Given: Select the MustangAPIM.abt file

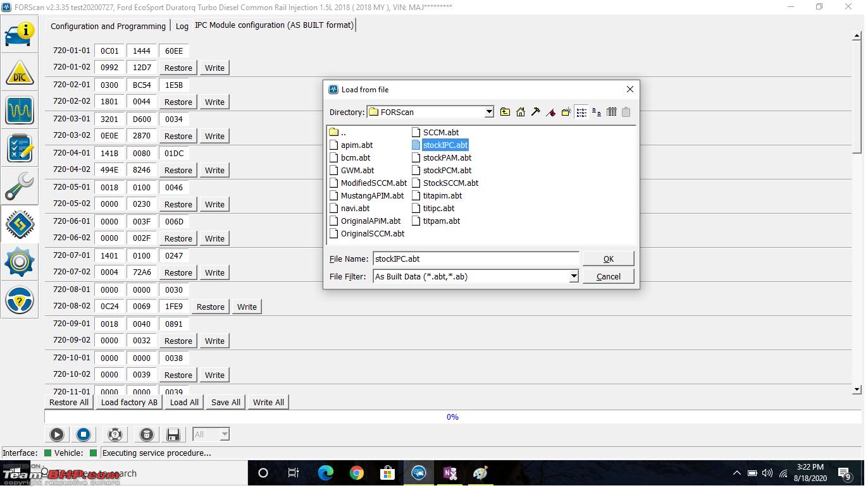Looking at the screenshot, I should click(367, 195).
